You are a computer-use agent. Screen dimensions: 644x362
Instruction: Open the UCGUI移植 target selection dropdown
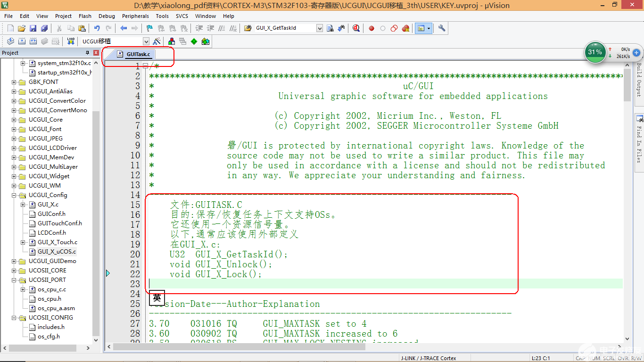[x=146, y=41]
